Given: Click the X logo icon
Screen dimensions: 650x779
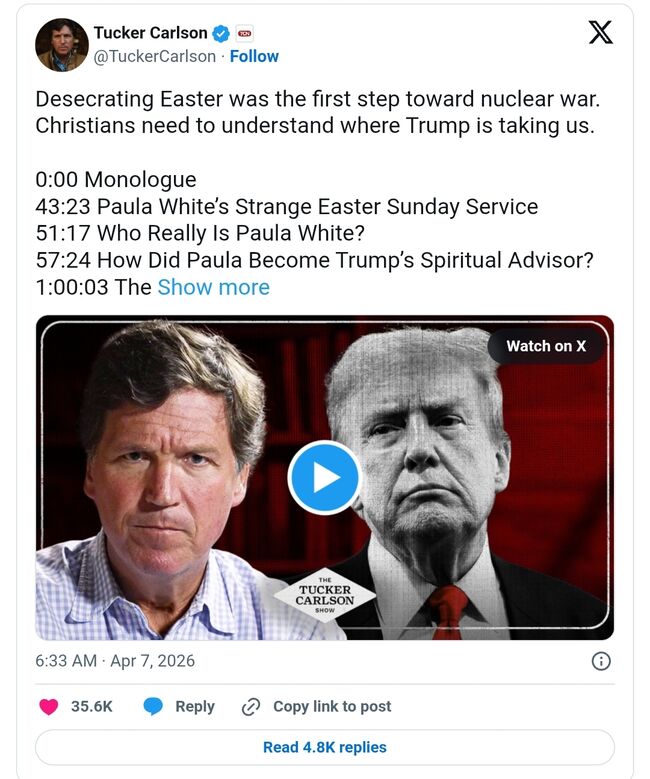Looking at the screenshot, I should click(x=600, y=33).
